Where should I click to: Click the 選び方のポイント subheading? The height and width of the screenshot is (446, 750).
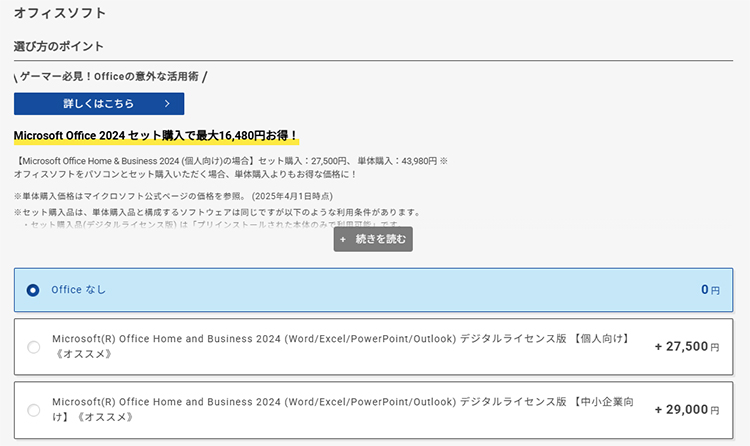click(58, 47)
